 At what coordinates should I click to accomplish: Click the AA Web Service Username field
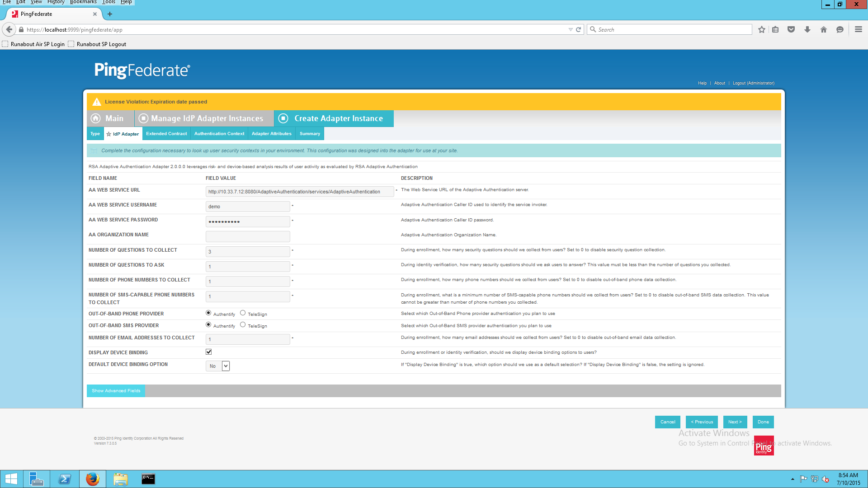click(x=248, y=206)
